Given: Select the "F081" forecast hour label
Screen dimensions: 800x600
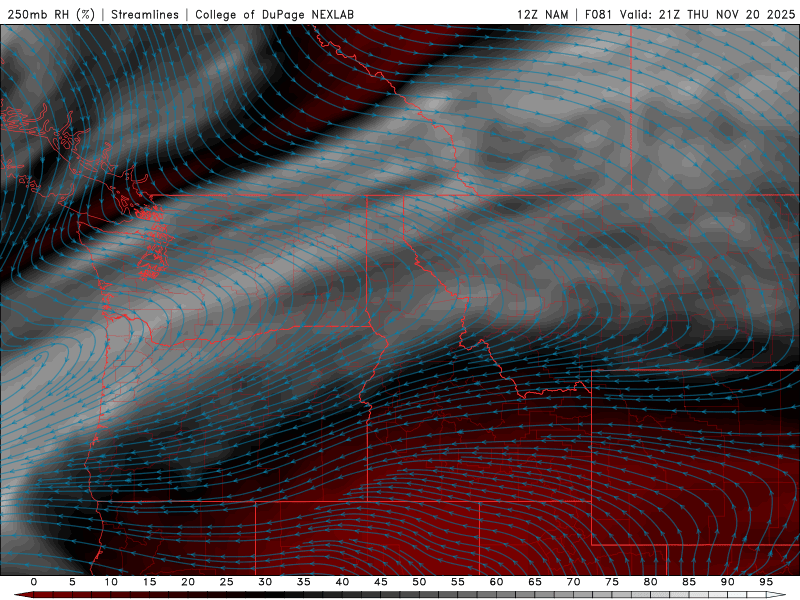Looking at the screenshot, I should [598, 14].
